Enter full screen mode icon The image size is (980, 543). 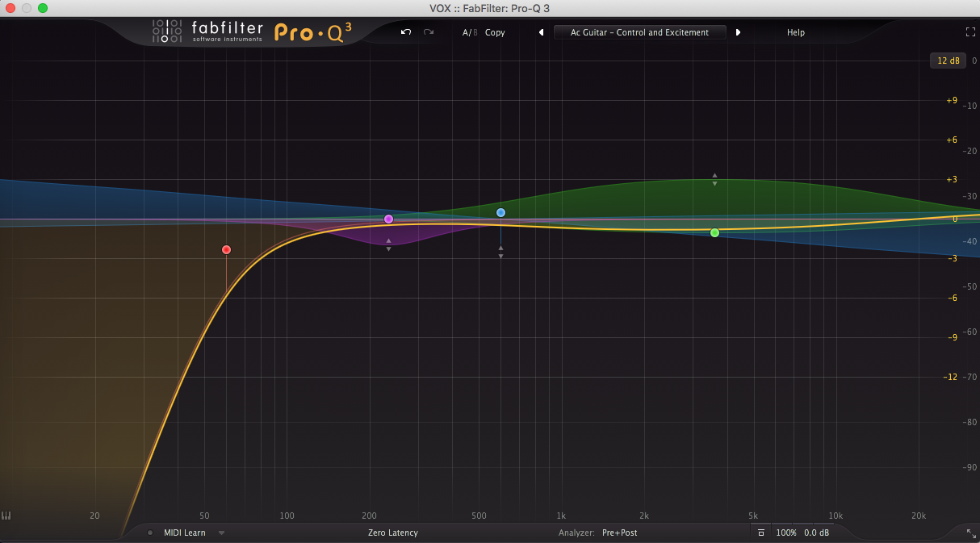click(970, 32)
